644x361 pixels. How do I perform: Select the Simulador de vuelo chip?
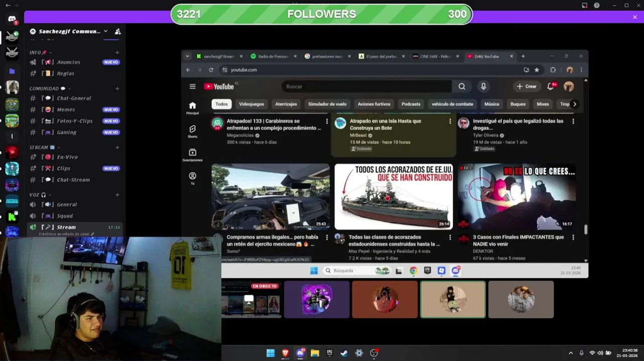[x=327, y=104]
